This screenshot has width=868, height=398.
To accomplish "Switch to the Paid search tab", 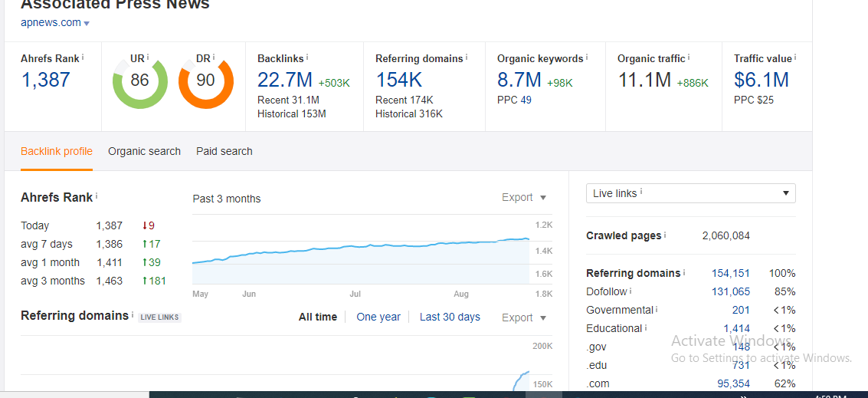I will click(x=224, y=151).
